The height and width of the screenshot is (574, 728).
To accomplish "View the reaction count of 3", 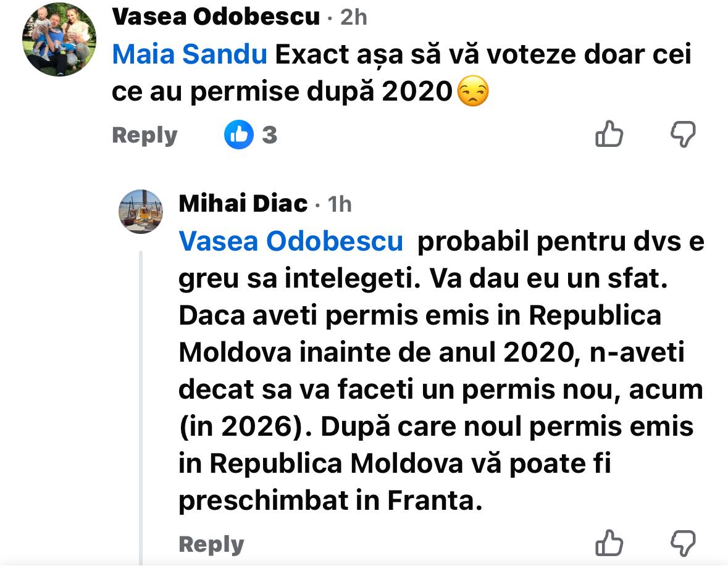I will (x=269, y=135).
